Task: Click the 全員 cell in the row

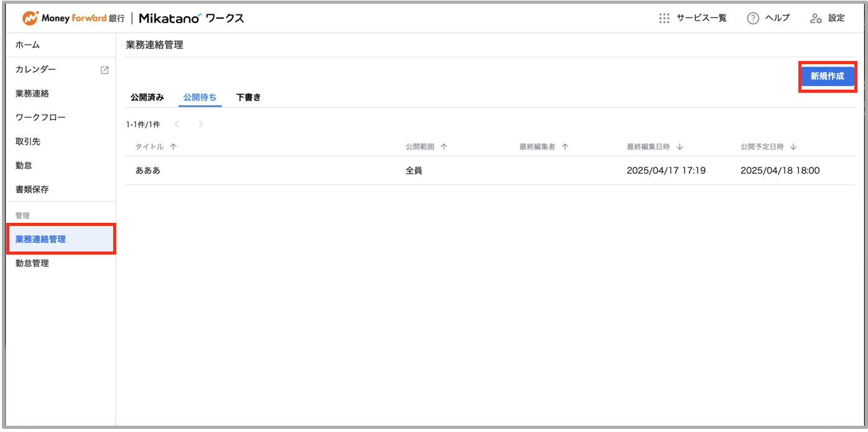Action: coord(413,170)
